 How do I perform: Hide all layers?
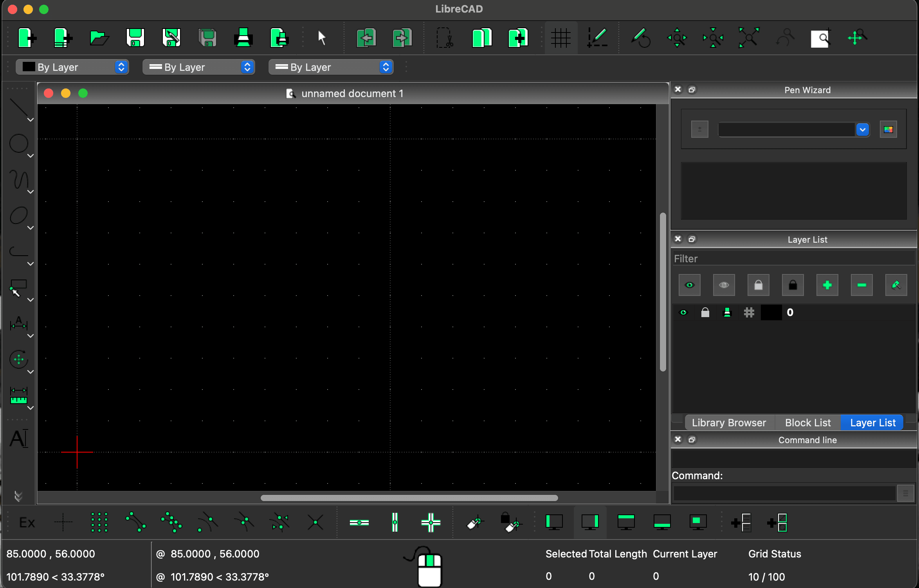[x=724, y=285]
